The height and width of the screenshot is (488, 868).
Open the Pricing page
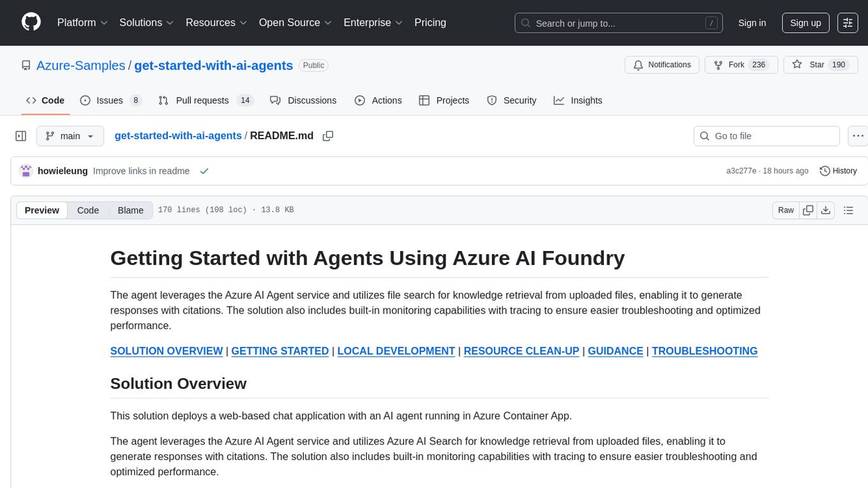click(430, 22)
